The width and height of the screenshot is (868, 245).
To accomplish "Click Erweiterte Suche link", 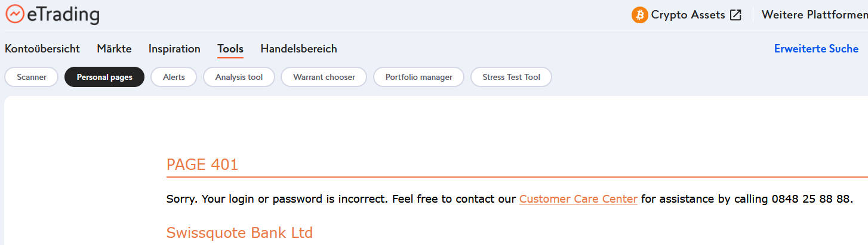I will [816, 49].
